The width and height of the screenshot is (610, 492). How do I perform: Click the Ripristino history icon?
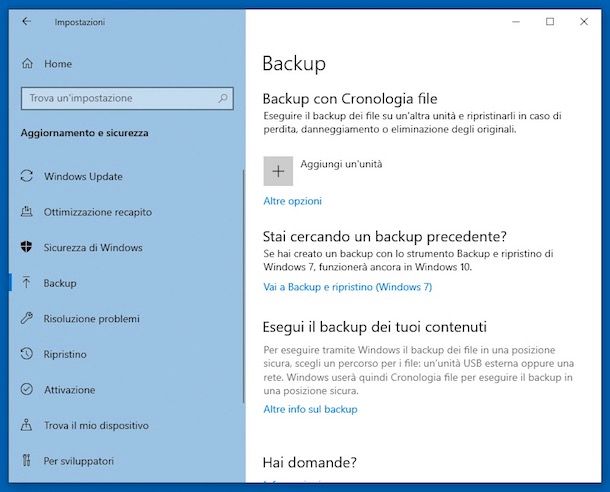click(26, 354)
